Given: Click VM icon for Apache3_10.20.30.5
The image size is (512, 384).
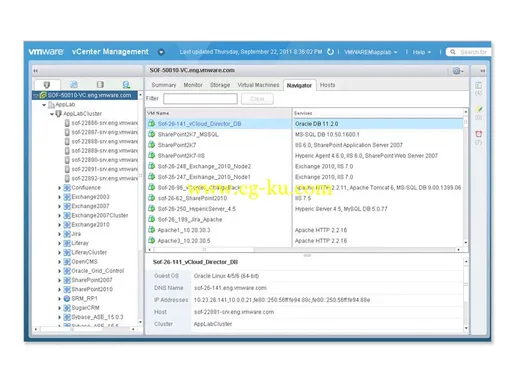Looking at the screenshot, I should (x=152, y=240).
